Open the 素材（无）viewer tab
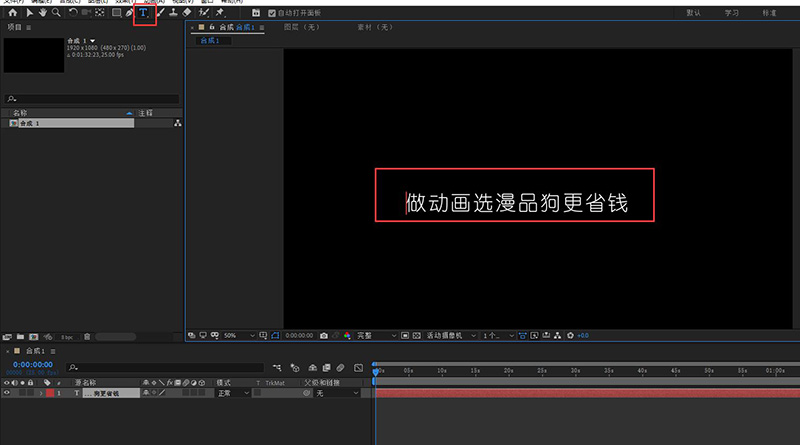800x445 pixels. tap(376, 27)
